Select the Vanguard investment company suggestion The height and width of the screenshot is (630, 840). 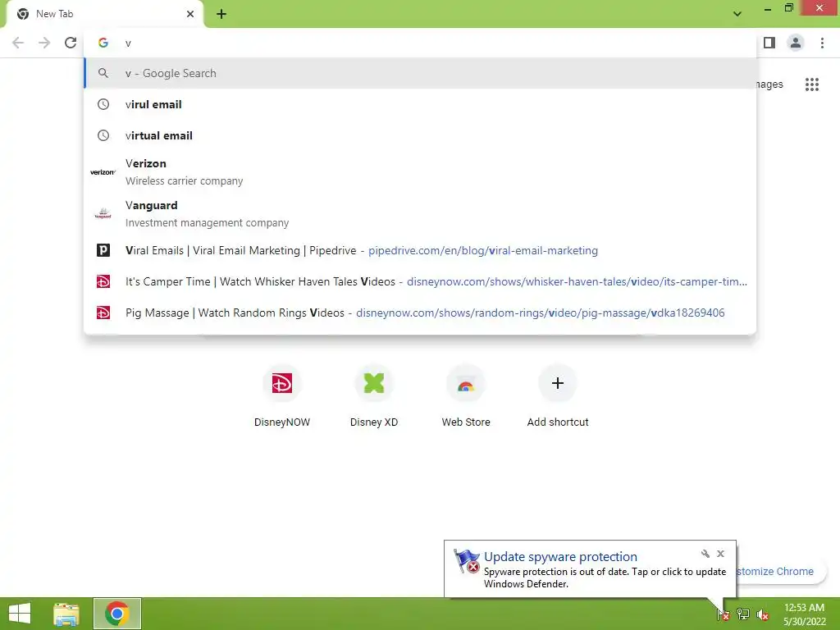coord(420,214)
